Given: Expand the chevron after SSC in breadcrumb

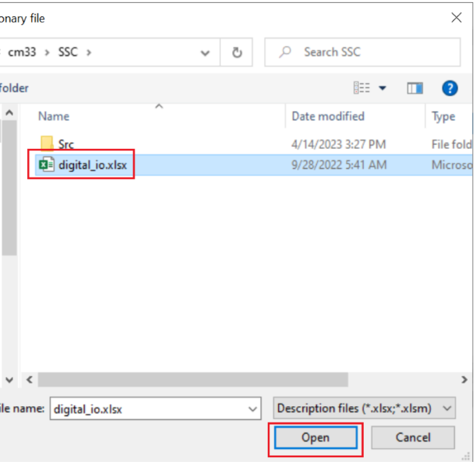Looking at the screenshot, I should [x=88, y=52].
